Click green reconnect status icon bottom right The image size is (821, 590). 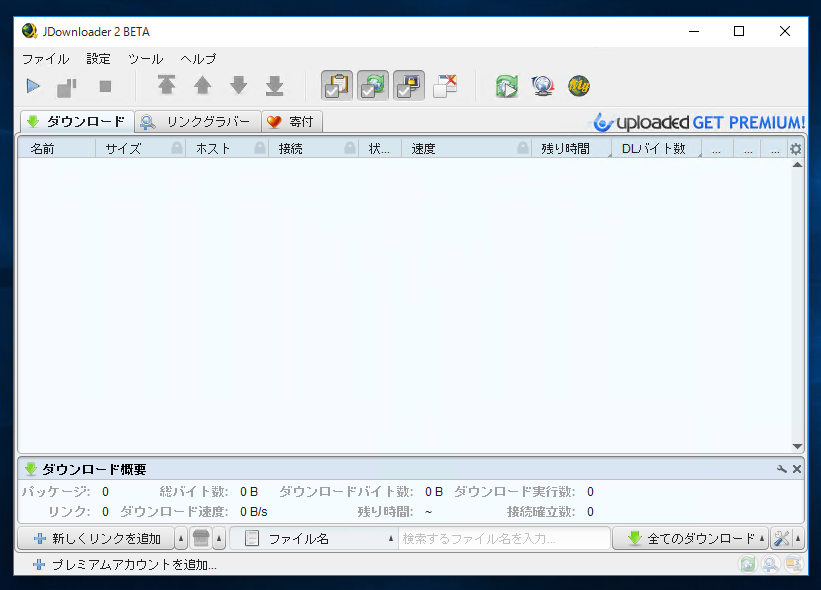point(748,564)
